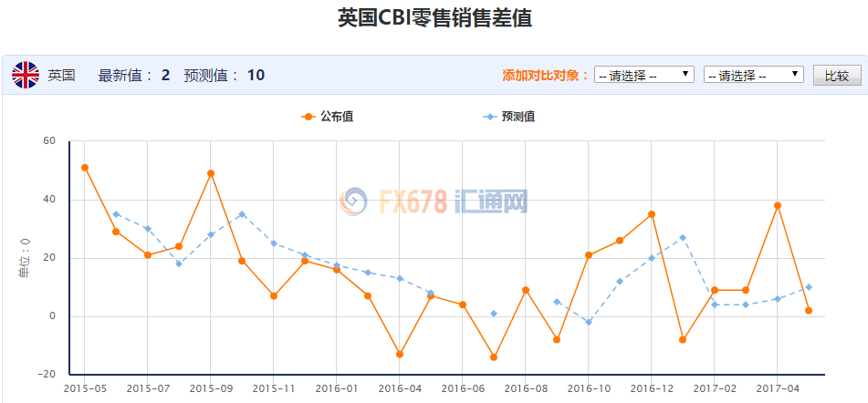Open the first 请选择 comparison dropdown
This screenshot has height=403, width=868.
[644, 75]
